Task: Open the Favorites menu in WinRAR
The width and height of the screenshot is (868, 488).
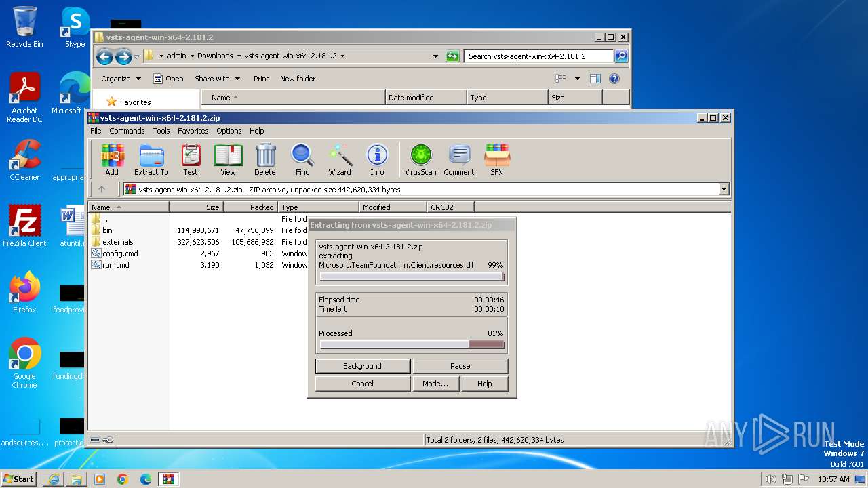Action: [193, 131]
